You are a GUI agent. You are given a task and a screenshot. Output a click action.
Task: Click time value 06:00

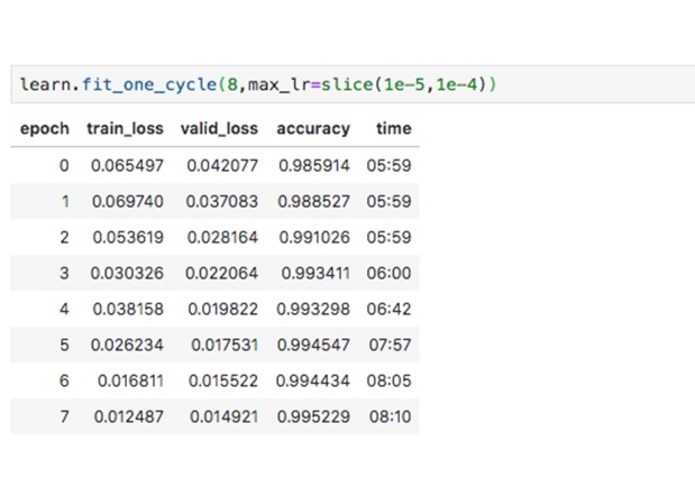coord(389,273)
